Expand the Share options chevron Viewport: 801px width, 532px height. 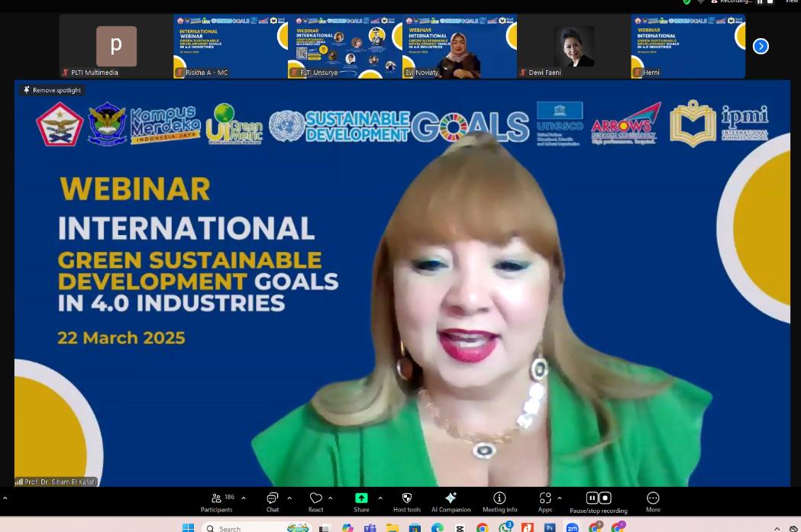[x=380, y=498]
